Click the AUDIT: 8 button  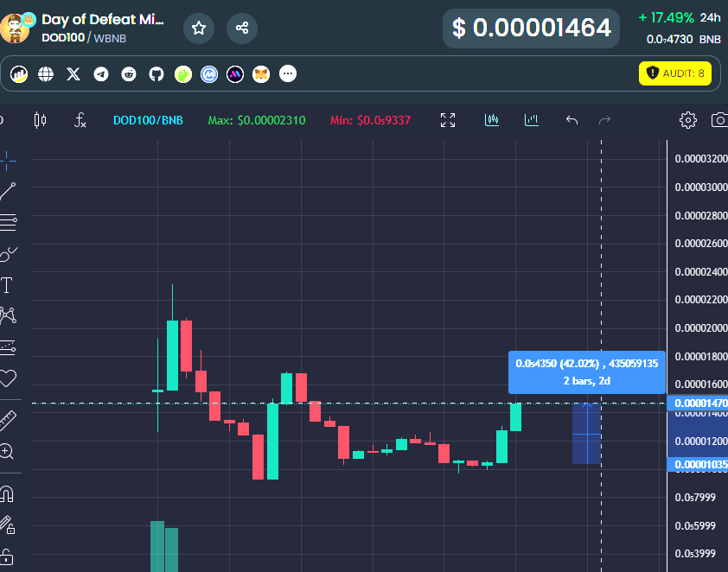coord(674,74)
